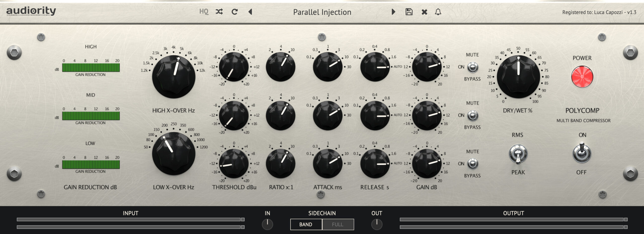Open the Parallel Injection preset name menu
The image size is (644, 234).
click(322, 12)
